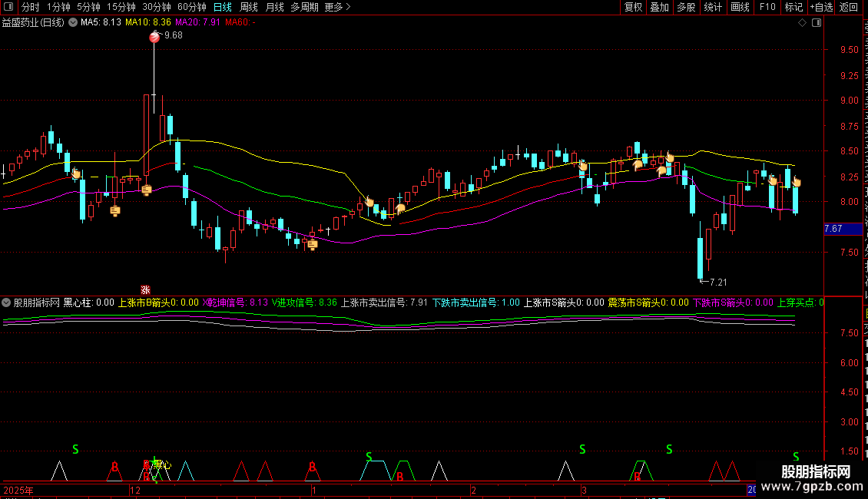Switch to the 日线 daily period tab
Image resolution: width=868 pixels, height=499 pixels.
[223, 7]
